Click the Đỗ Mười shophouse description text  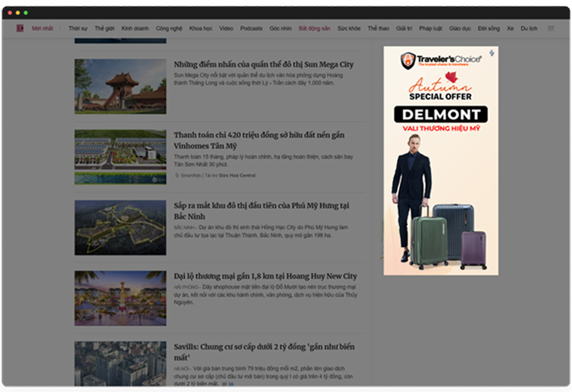pyautogui.click(x=266, y=294)
